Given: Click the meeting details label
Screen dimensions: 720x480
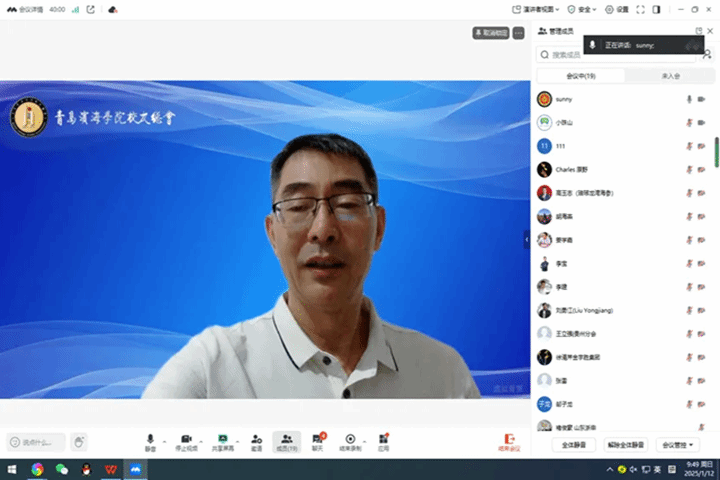Looking at the screenshot, I should (31, 9).
